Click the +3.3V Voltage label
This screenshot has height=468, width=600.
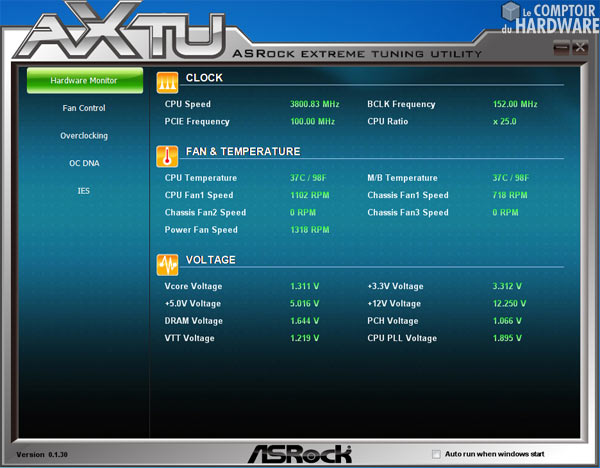coord(395,286)
